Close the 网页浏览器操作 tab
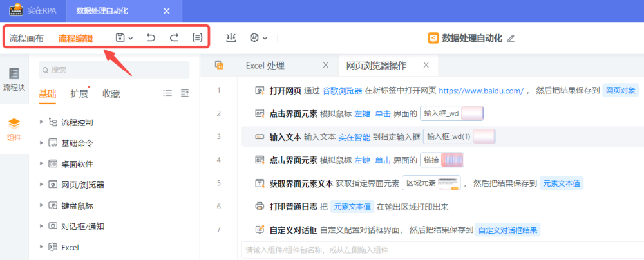 [x=425, y=65]
